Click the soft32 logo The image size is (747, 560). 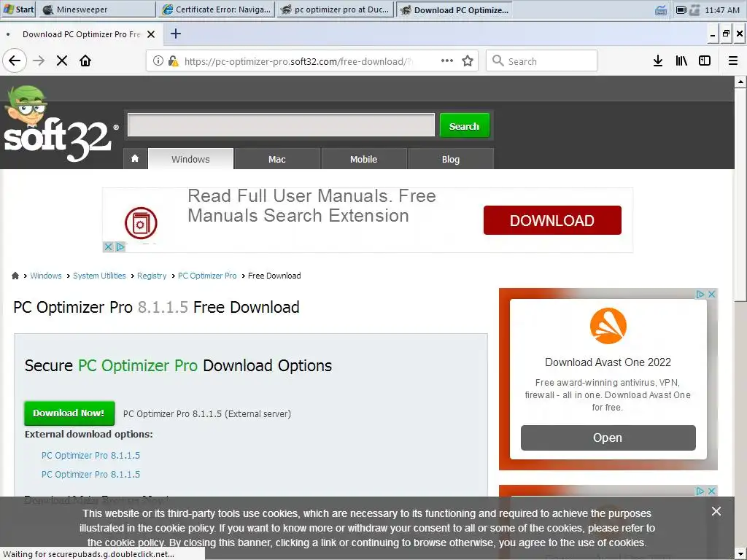(x=61, y=124)
